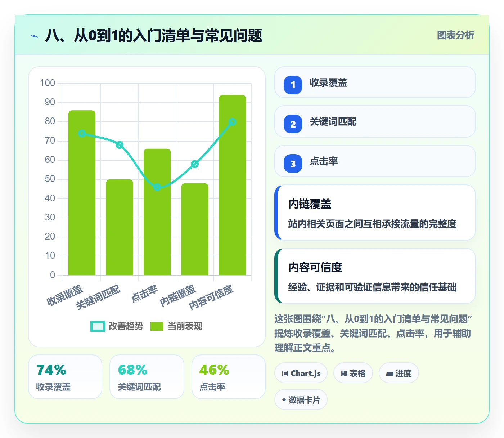Click the green bar for 内容可信度
This screenshot has width=504, height=438.
(x=233, y=185)
